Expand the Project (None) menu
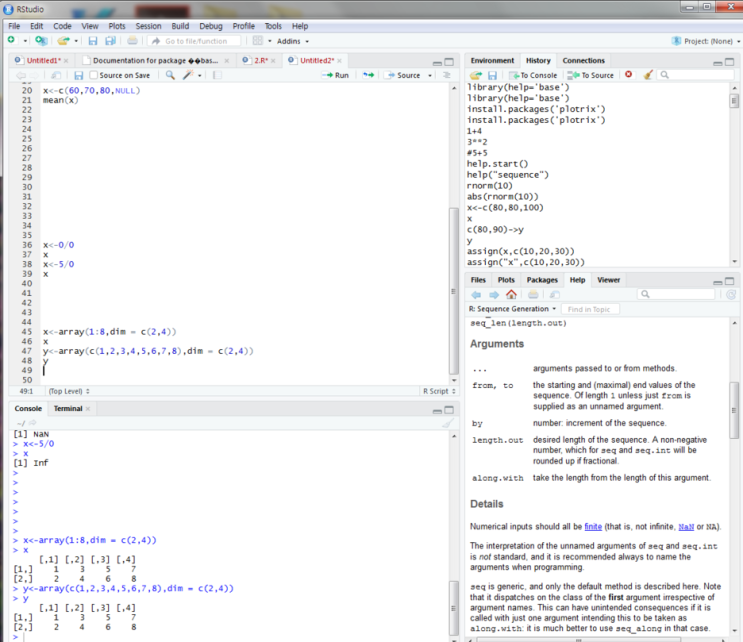Screen dimensions: 743x642 point(706,41)
